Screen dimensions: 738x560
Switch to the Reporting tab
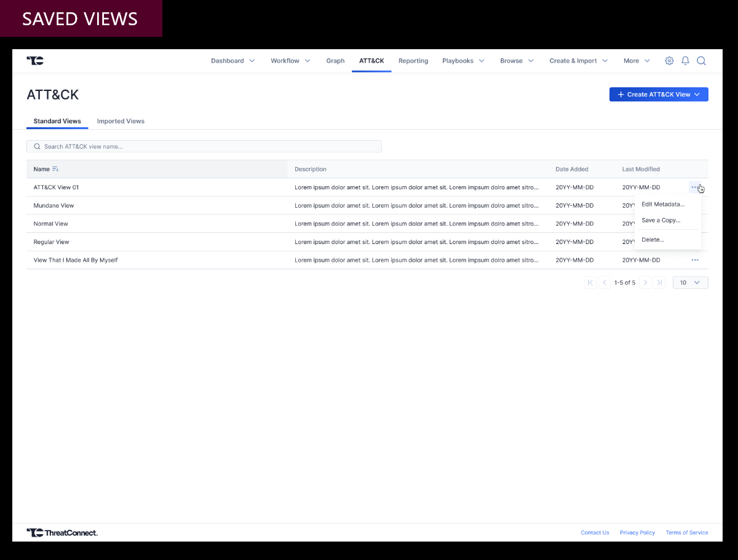tap(413, 61)
